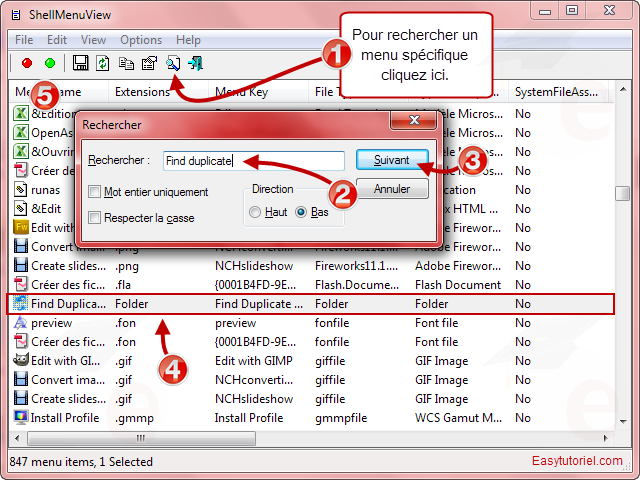Screen dimensions: 640x480
Task: Click the vertical scrollbar thumb
Action: coord(623,193)
